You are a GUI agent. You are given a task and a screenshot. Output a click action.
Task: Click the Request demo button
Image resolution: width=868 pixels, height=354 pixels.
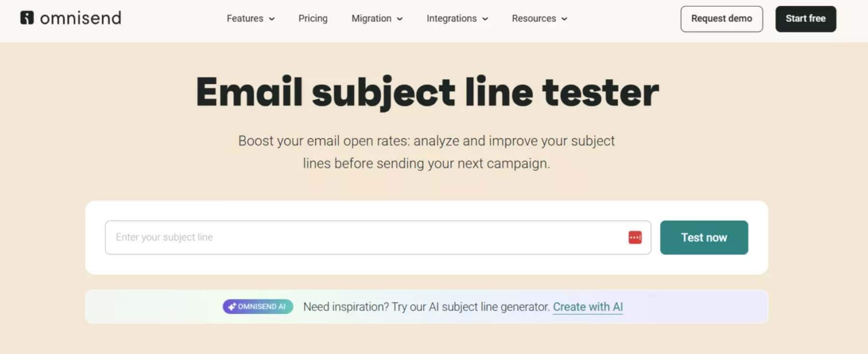click(x=721, y=18)
